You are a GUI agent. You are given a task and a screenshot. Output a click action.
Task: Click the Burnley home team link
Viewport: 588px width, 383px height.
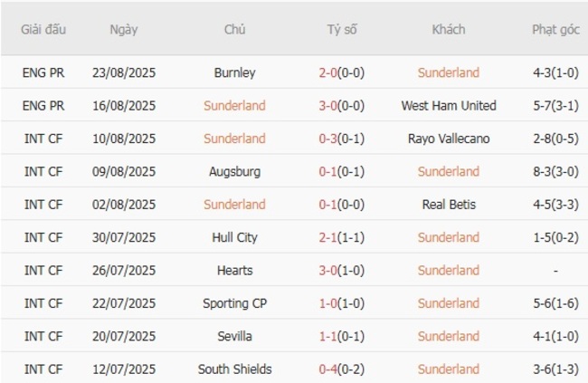click(x=235, y=72)
